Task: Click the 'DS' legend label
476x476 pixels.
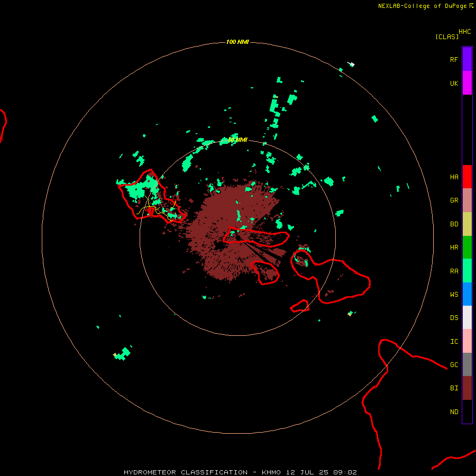Action: 454,317
